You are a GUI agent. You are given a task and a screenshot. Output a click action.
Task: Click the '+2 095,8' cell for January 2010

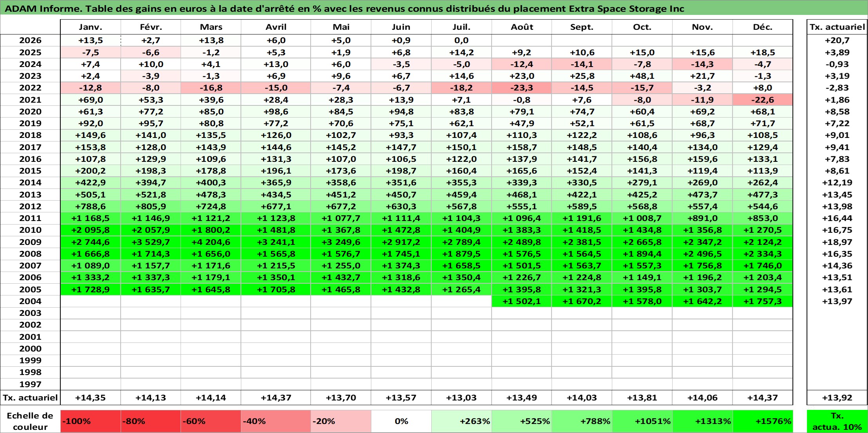90,230
